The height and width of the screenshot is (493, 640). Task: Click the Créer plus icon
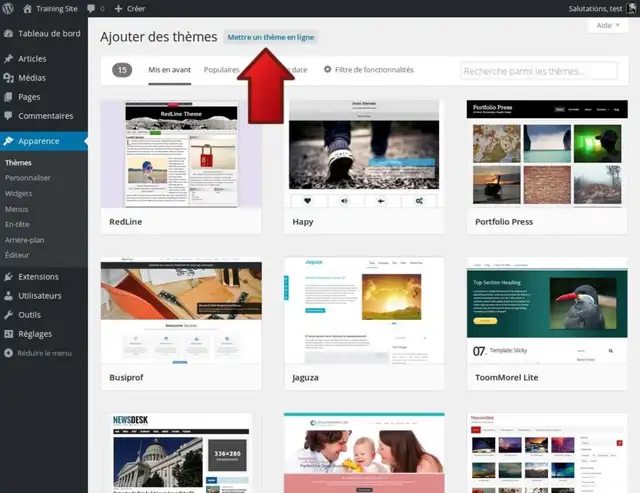click(118, 9)
